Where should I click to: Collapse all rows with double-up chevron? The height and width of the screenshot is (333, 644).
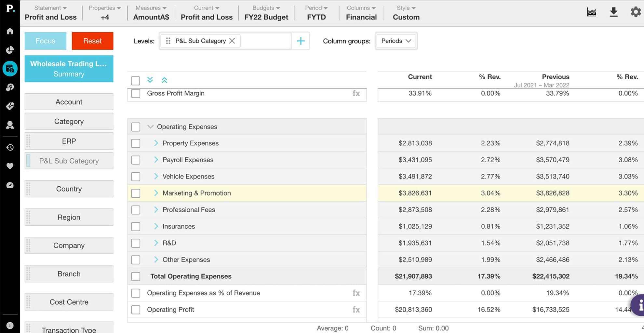coord(164,80)
